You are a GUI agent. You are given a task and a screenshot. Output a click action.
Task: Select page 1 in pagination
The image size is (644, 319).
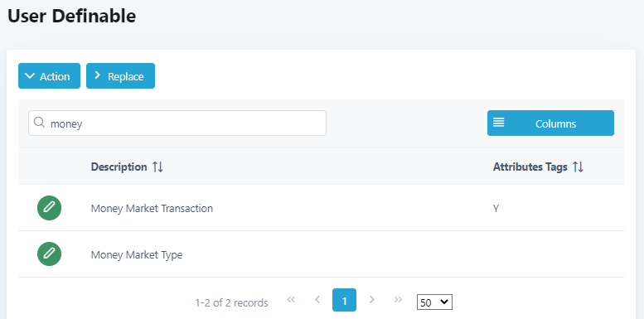(x=344, y=300)
